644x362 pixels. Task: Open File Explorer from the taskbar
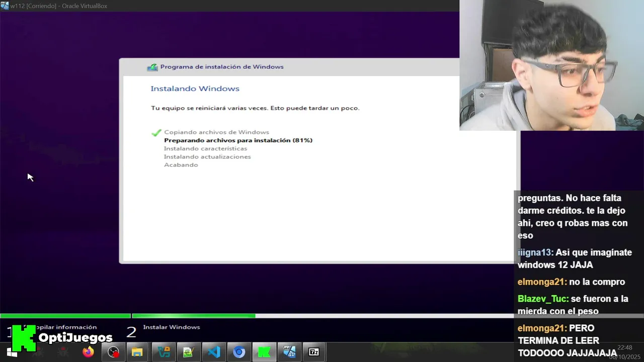pyautogui.click(x=137, y=352)
